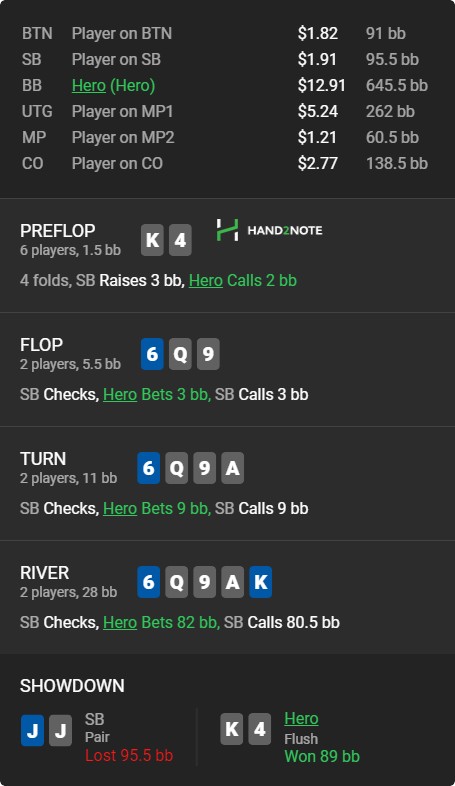Click the A card on the turn
The image size is (455, 786).
233,468
